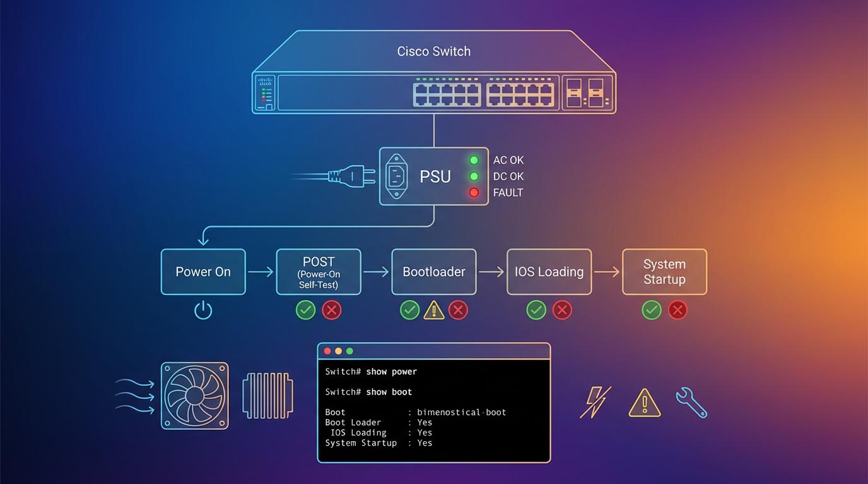Click the red X under IOS Loading
The width and height of the screenshot is (868, 484).
pos(562,310)
